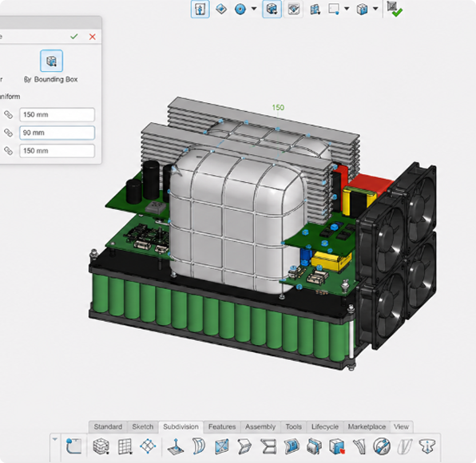Image resolution: width=476 pixels, height=463 pixels.
Task: Expand the toolbar options arrow at bottom left
Action: (x=55, y=439)
